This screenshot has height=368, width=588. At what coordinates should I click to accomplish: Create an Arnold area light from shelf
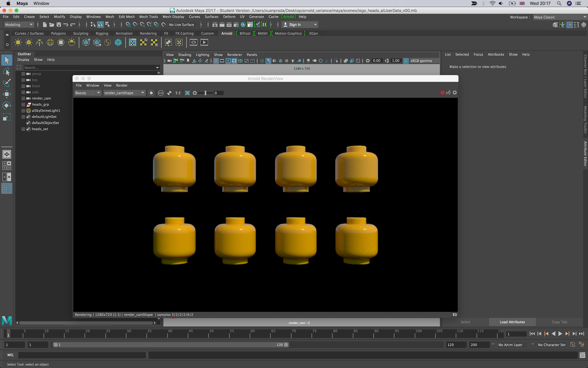pos(18,42)
